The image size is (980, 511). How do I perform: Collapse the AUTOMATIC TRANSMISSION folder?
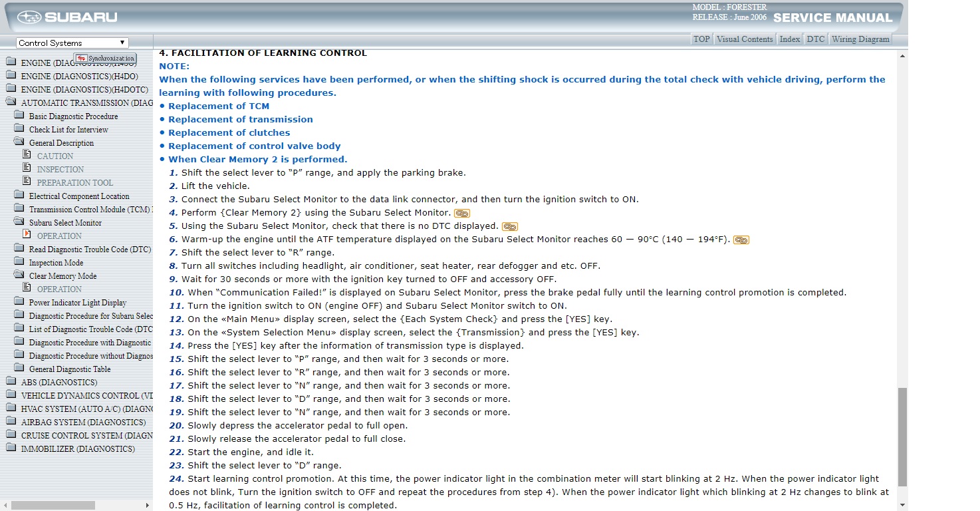(11, 102)
